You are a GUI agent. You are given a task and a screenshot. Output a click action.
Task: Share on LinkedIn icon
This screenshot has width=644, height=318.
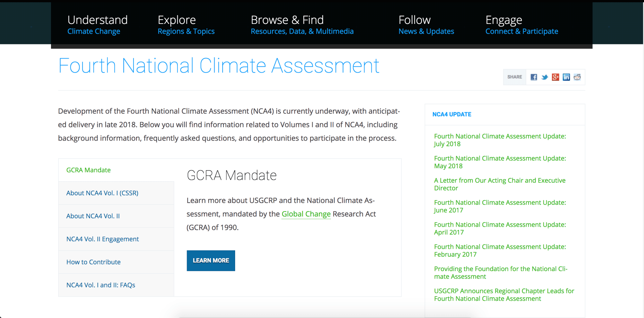pyautogui.click(x=566, y=77)
